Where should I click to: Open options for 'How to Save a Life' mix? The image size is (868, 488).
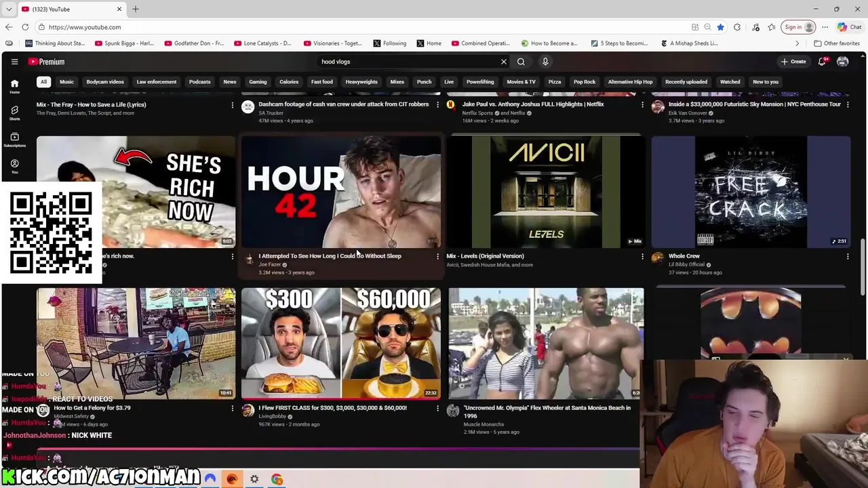(232, 105)
